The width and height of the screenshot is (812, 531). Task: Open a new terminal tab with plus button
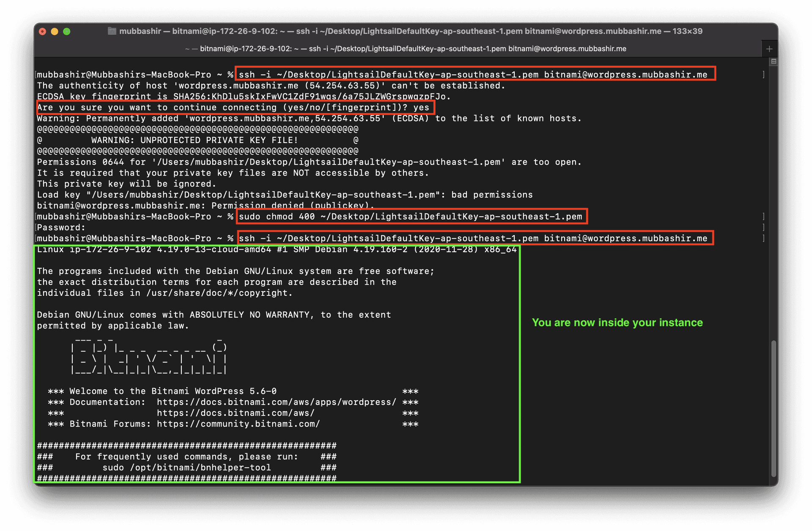pyautogui.click(x=769, y=49)
